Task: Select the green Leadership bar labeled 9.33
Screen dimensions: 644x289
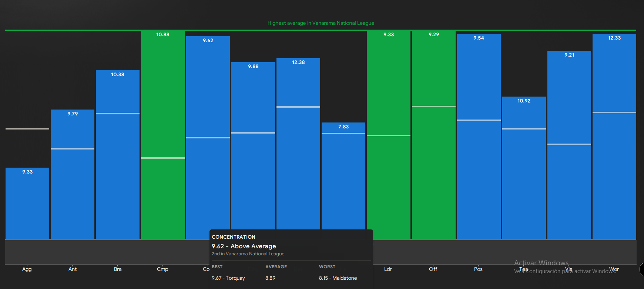Action: pos(389,135)
